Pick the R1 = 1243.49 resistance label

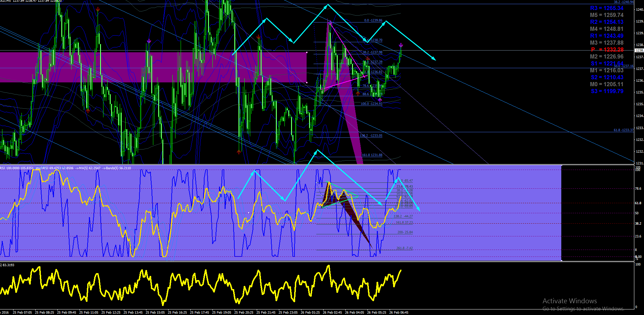[607, 36]
